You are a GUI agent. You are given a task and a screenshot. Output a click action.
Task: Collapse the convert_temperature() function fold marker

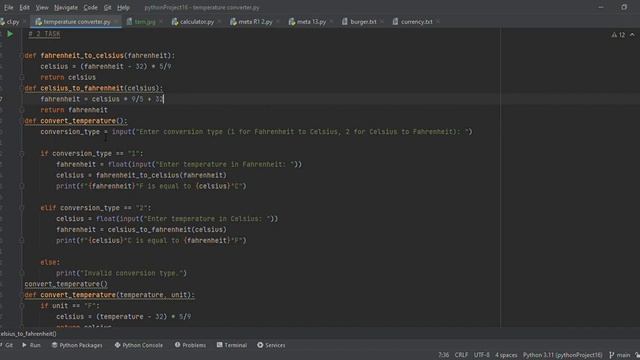tap(22, 121)
